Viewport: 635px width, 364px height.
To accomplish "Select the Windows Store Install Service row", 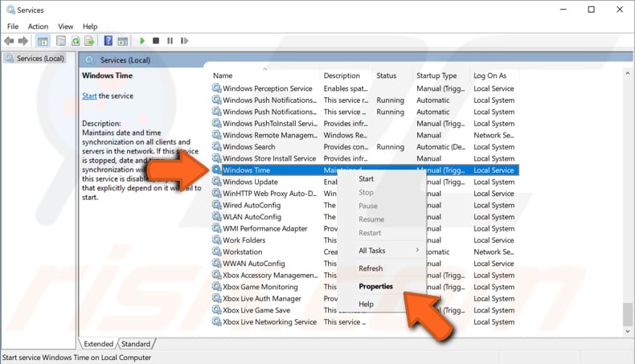I will click(364, 158).
